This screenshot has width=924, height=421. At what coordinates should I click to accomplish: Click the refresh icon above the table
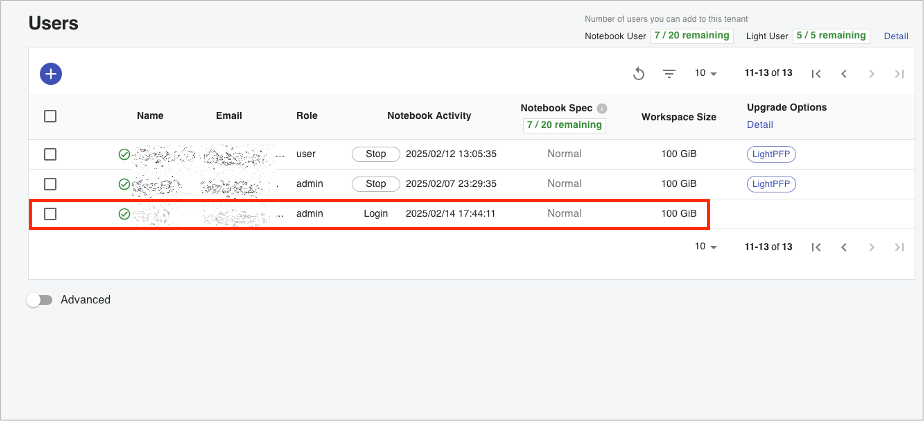(639, 74)
